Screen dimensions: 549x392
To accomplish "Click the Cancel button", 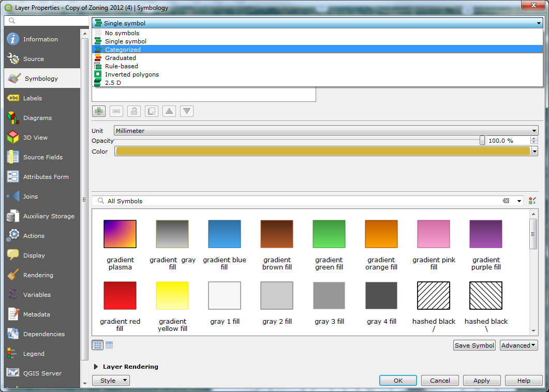I will 440,381.
